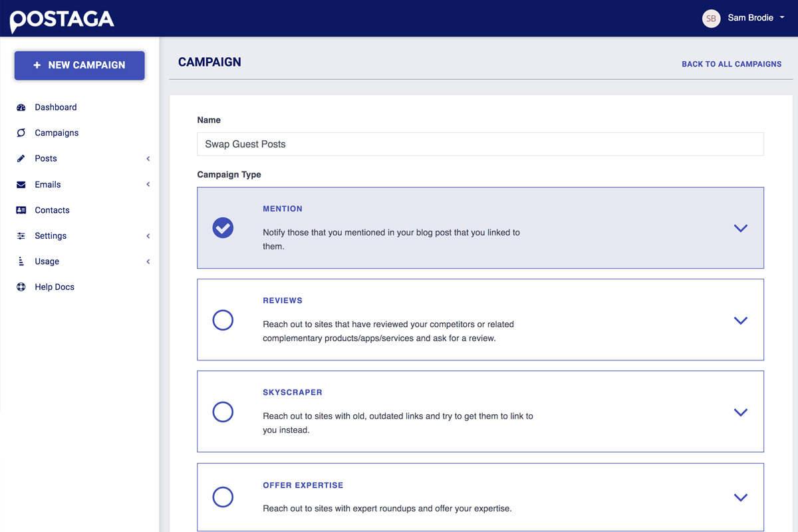Expand the Settings submenu arrow
798x532 pixels.
148,236
